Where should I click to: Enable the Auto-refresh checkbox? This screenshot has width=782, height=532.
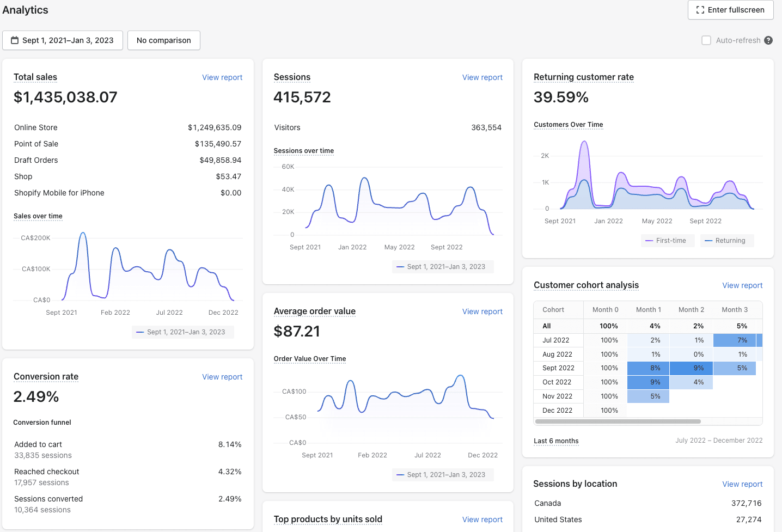[x=706, y=40]
